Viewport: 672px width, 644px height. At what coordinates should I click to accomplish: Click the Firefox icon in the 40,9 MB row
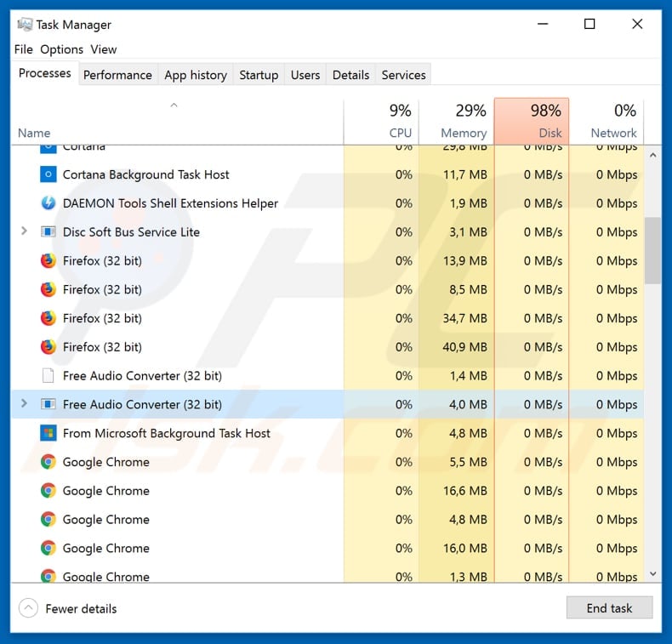pyautogui.click(x=48, y=346)
